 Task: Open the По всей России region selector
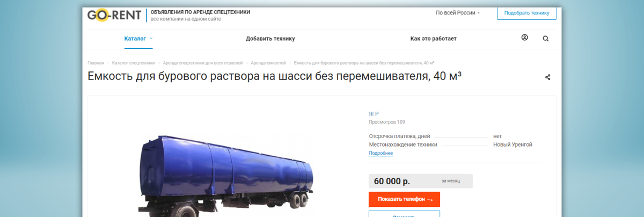pyautogui.click(x=458, y=13)
